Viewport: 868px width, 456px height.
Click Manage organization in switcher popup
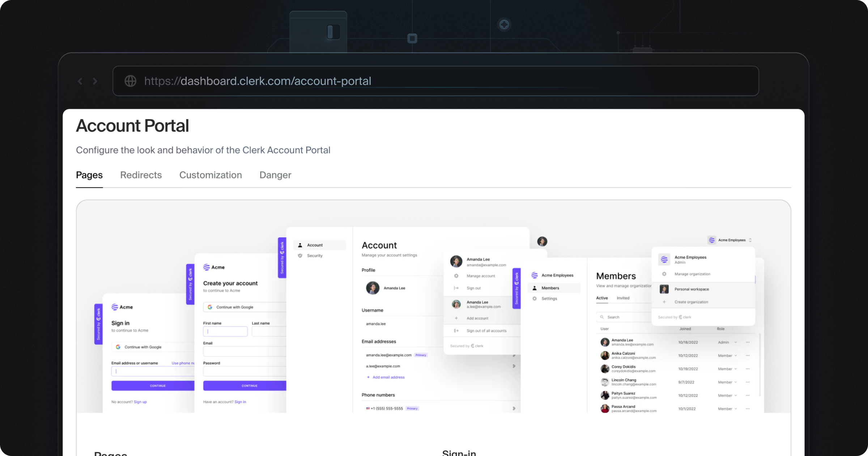click(x=692, y=274)
